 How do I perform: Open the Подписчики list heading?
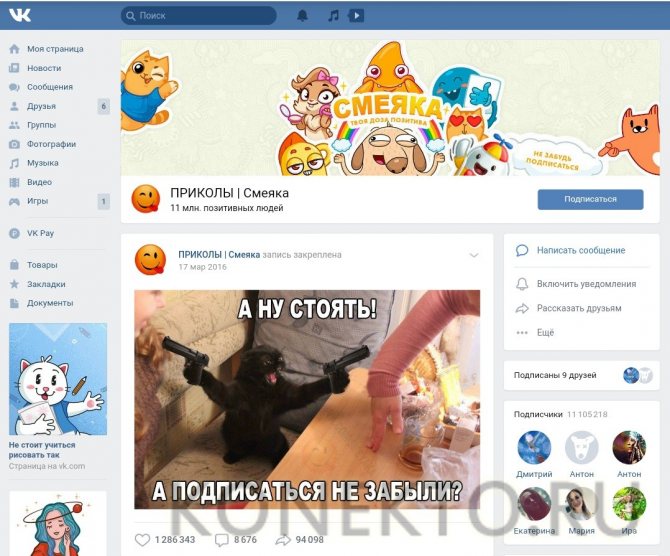click(538, 414)
